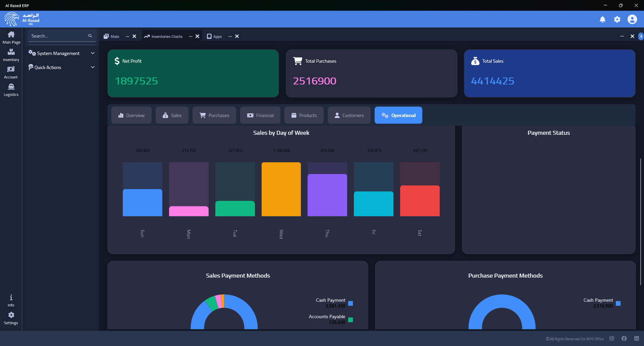This screenshot has height=346, width=644.
Task: Click the Search input field
Action: pos(58,36)
